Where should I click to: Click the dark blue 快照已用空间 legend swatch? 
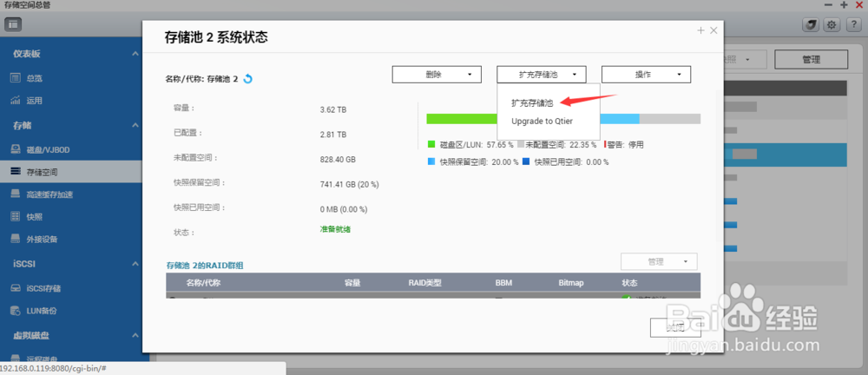[x=526, y=162]
